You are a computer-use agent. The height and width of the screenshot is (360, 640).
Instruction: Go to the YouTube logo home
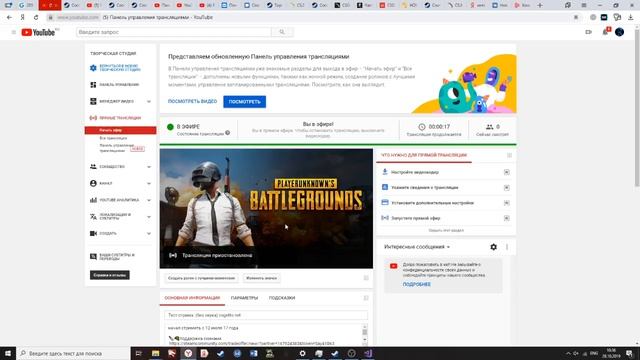pos(38,32)
